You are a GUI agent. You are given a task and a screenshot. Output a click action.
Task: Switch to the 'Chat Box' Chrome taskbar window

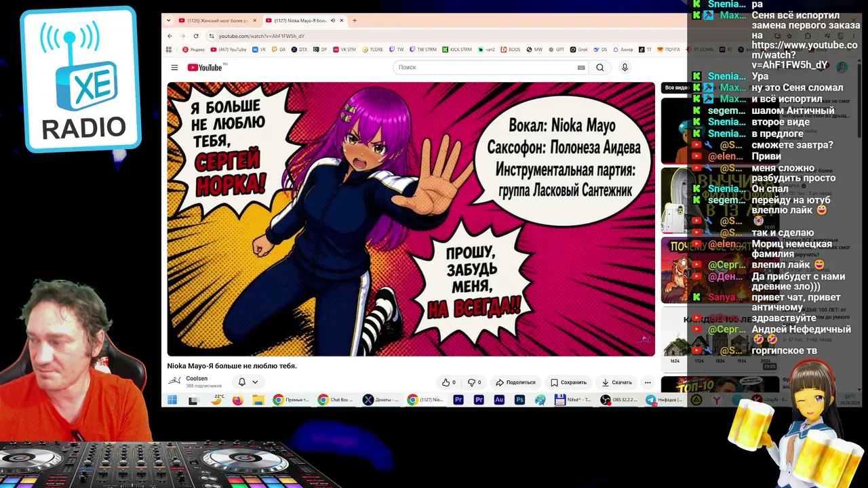[336, 400]
